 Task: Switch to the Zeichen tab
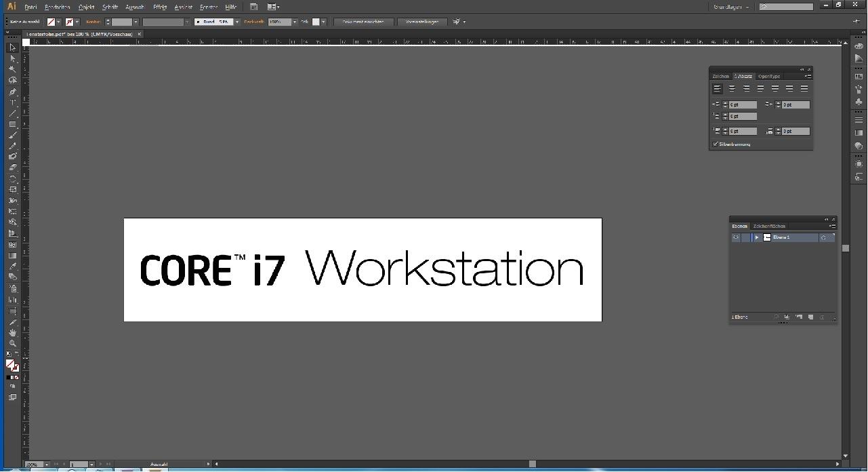720,76
